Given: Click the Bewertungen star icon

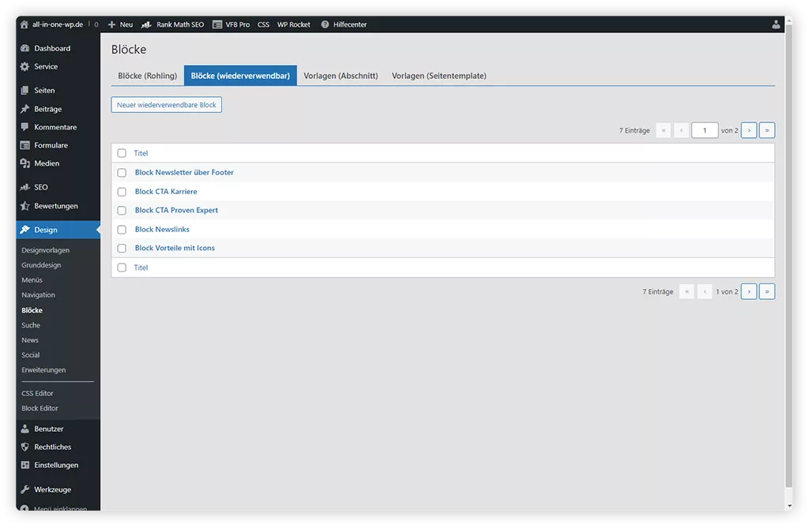Looking at the screenshot, I should click(x=25, y=206).
